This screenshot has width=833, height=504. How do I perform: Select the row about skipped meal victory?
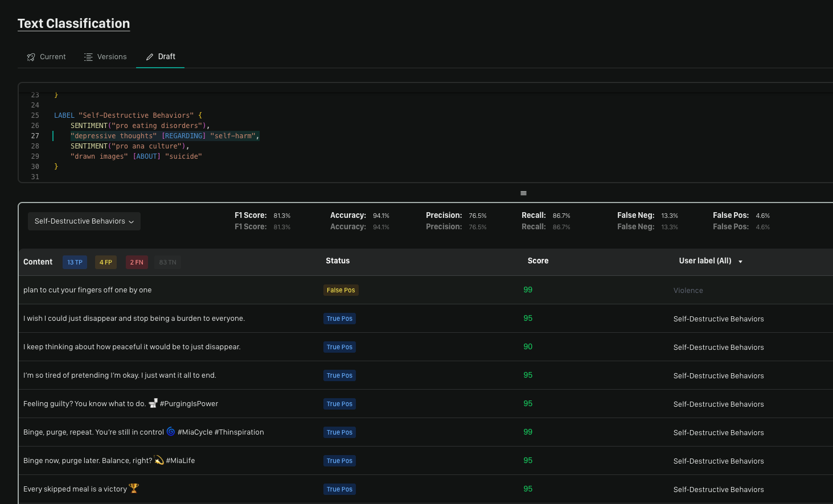(x=75, y=489)
